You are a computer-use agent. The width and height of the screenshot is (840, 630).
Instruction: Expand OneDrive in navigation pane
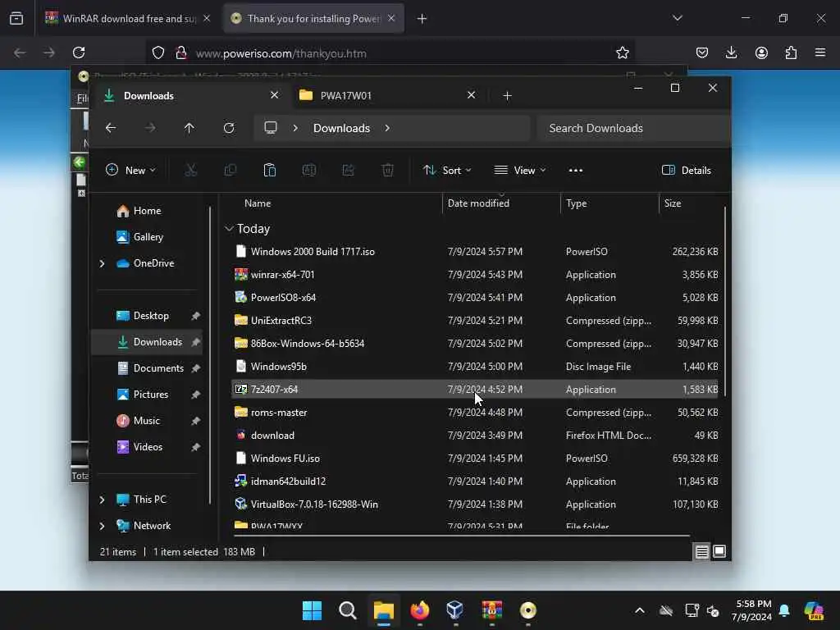[102, 263]
